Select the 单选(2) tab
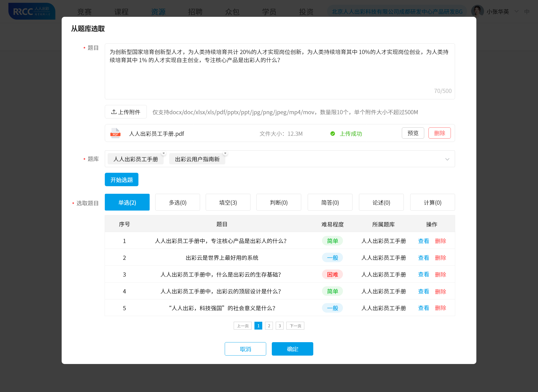 (127, 202)
